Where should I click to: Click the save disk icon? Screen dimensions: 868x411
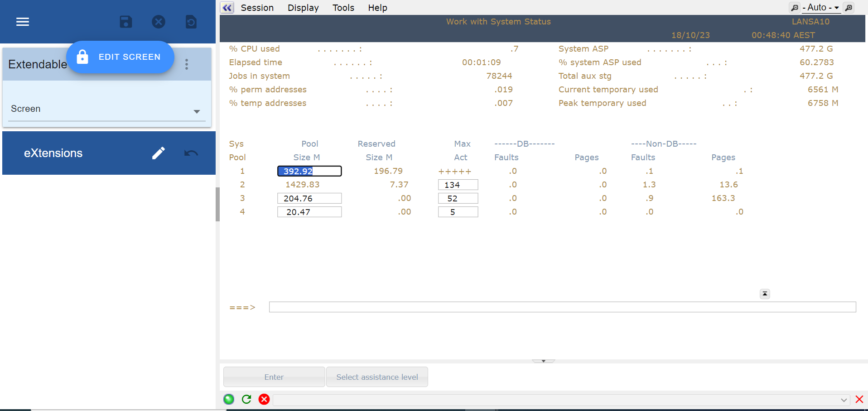pyautogui.click(x=126, y=22)
